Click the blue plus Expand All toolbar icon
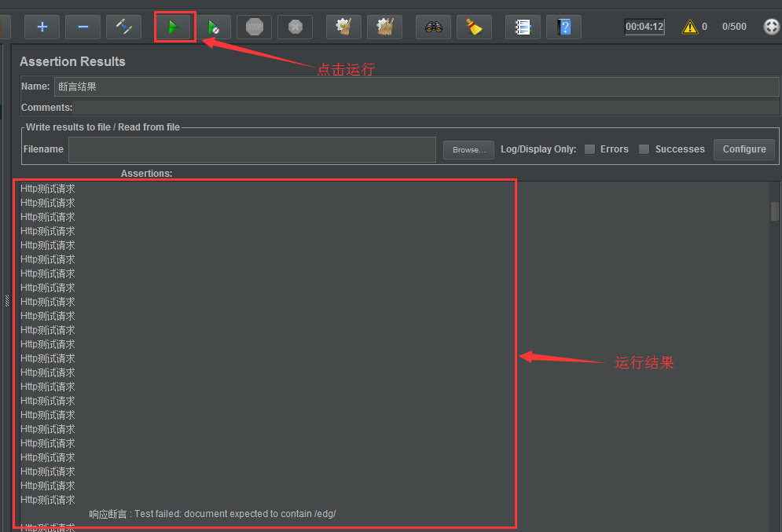The height and width of the screenshot is (532, 782). [42, 27]
